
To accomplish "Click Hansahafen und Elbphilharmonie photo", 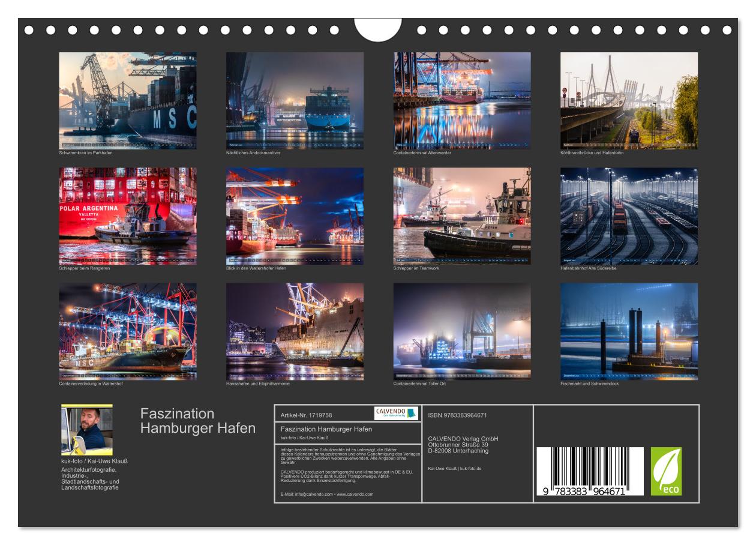I will 295,331.
